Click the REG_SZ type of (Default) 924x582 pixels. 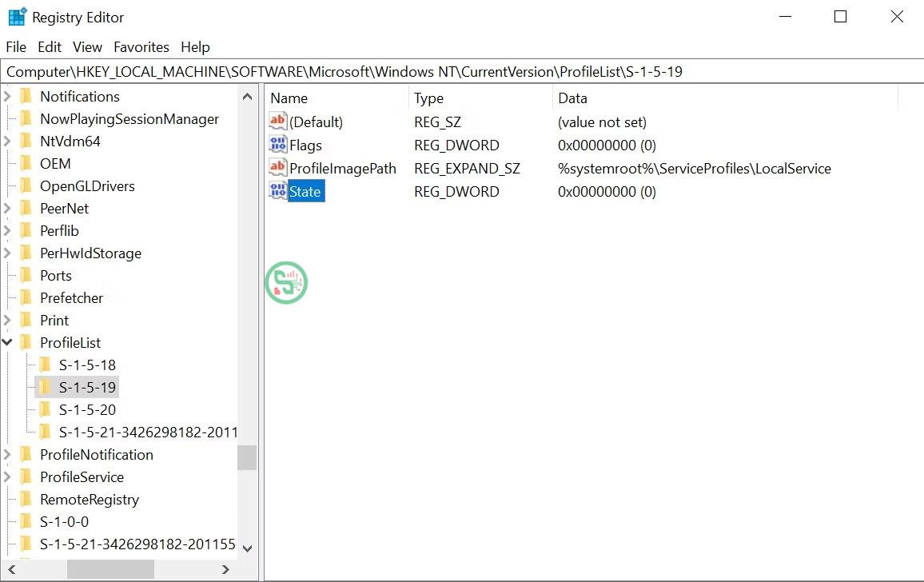tap(437, 122)
